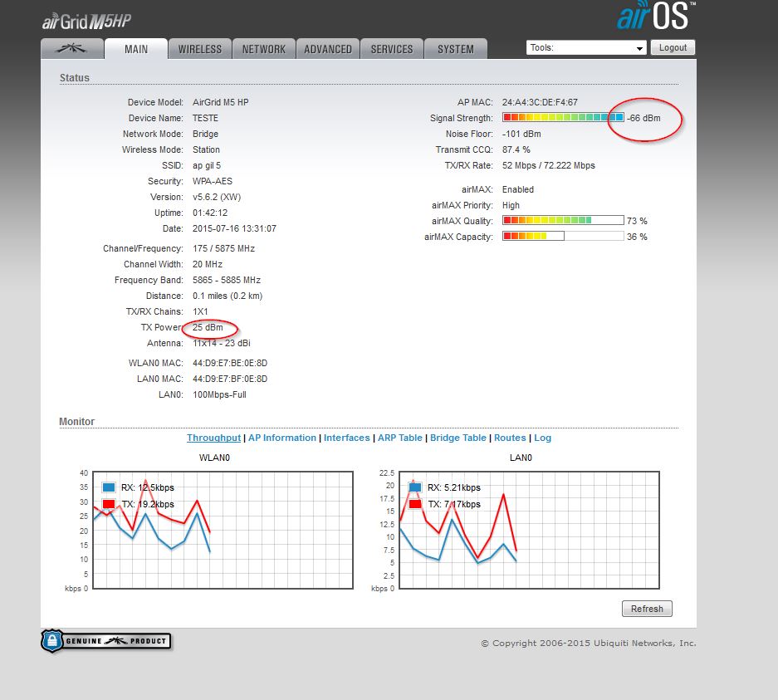778x700 pixels.
Task: Switch to the SYSTEM tab
Action: click(456, 49)
